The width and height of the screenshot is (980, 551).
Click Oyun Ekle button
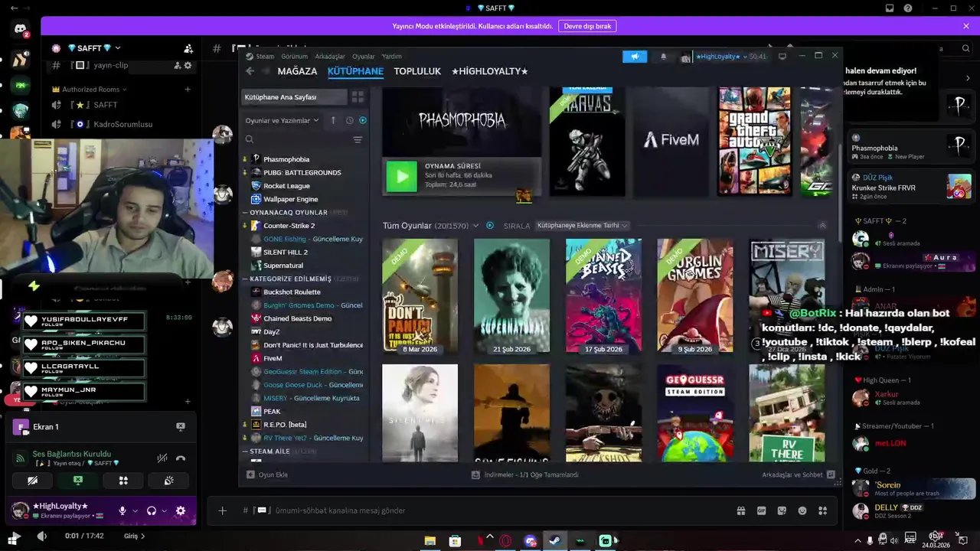click(x=267, y=474)
